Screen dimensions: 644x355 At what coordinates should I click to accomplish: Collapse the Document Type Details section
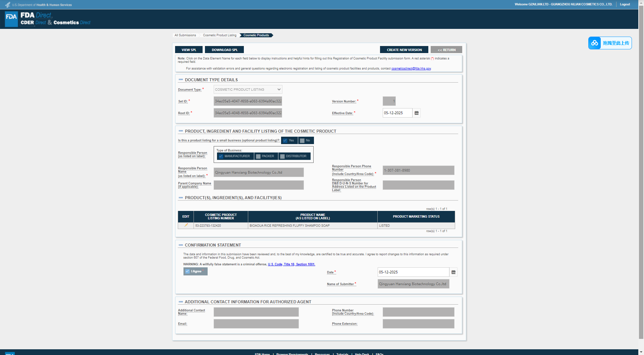point(181,80)
